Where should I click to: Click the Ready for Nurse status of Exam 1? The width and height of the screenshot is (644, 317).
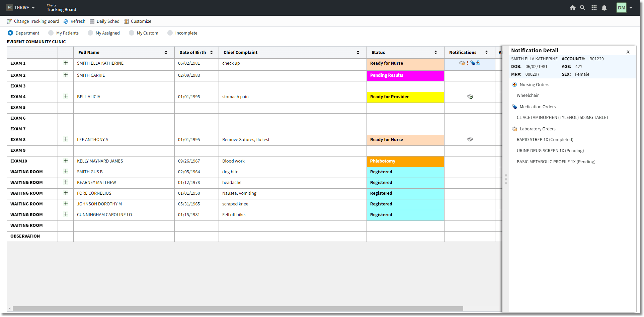coord(405,64)
